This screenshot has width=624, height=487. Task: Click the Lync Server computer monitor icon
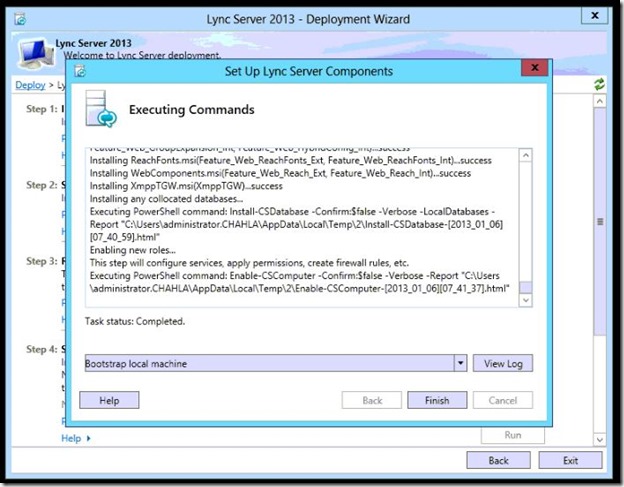click(x=36, y=53)
